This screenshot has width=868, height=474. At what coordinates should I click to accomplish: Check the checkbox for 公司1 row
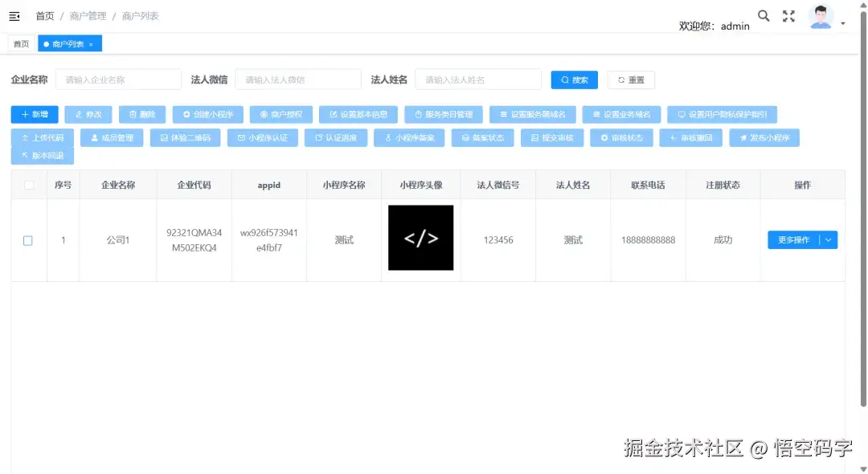click(29, 239)
